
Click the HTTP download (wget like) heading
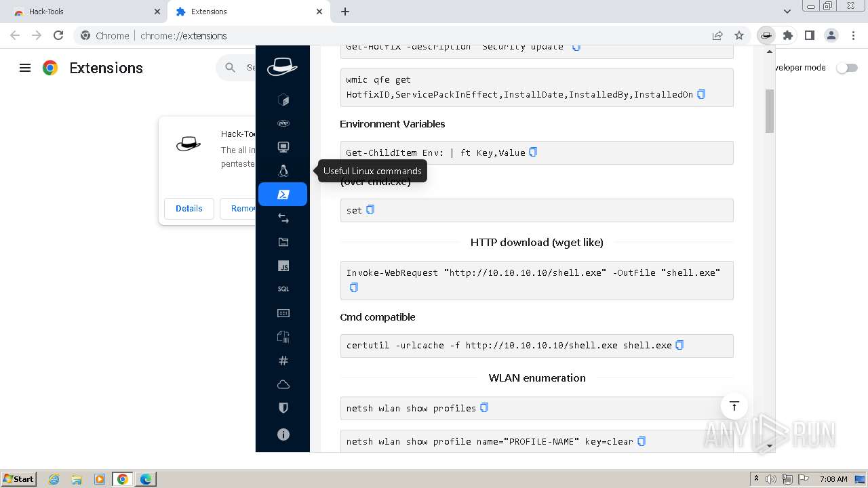(536, 242)
